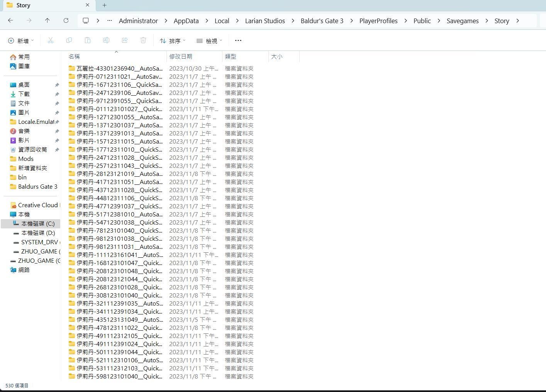Click the Paste clipboard icon
Screen dimensions: 546x392
coord(88,41)
